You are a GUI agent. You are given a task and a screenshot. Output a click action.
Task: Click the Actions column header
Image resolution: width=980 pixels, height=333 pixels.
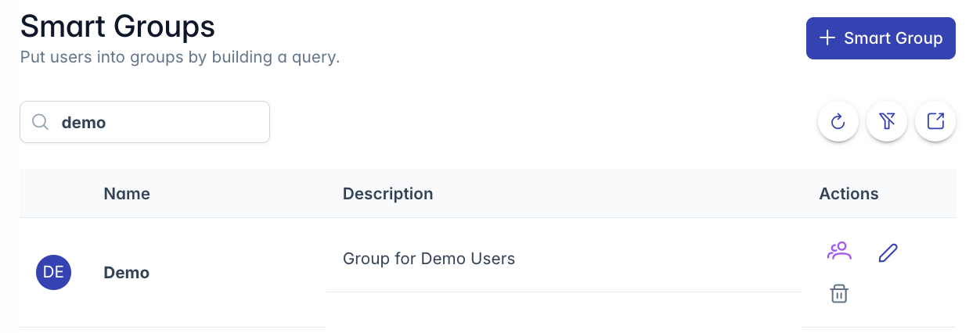coord(848,193)
